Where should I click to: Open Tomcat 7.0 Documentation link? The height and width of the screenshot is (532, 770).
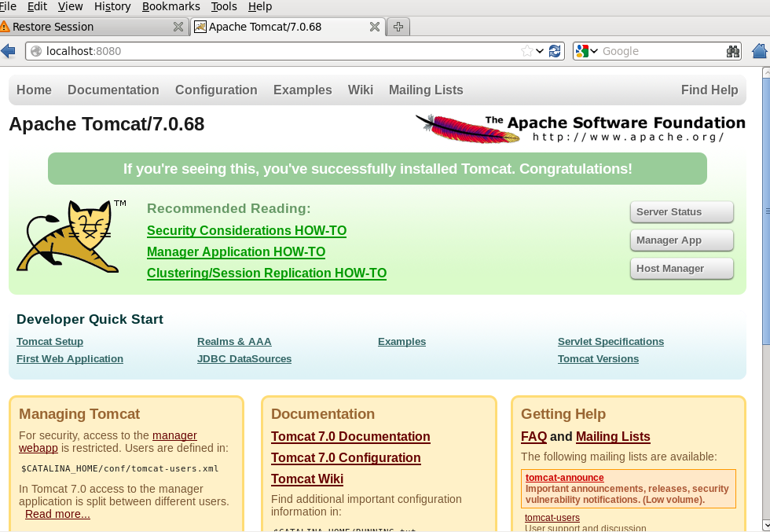point(350,436)
